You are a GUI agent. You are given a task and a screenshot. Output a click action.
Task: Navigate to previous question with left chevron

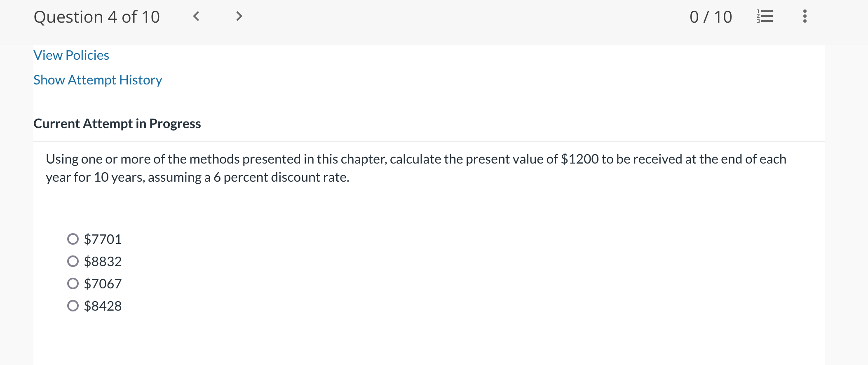197,16
